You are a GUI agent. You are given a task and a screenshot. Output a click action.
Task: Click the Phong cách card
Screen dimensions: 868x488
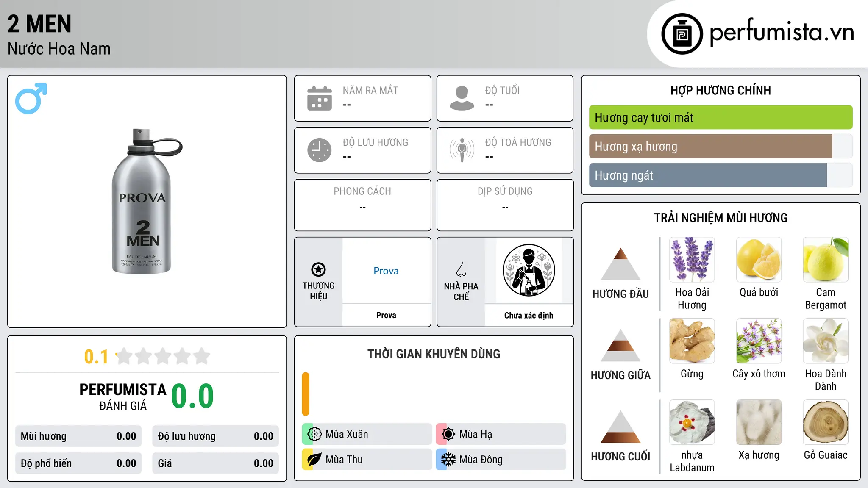(362, 205)
